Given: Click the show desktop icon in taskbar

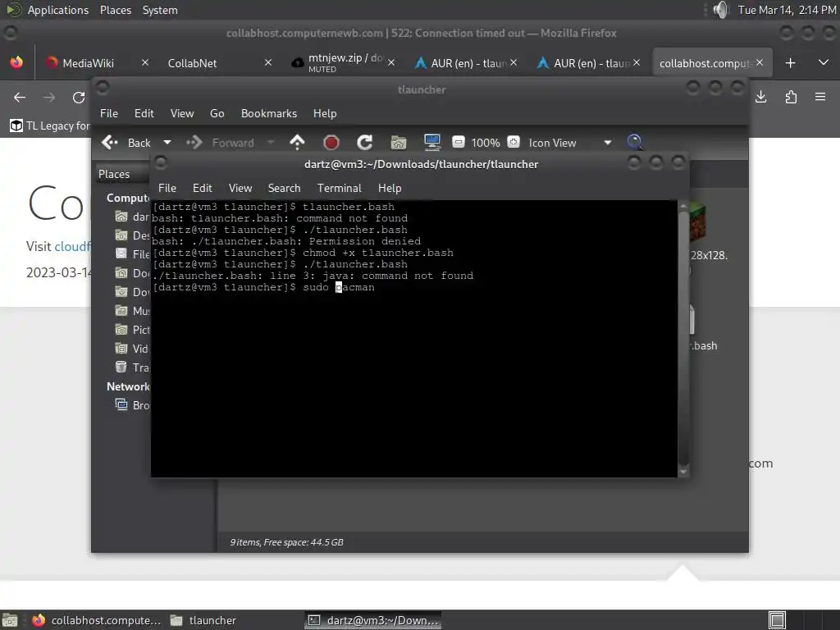Looking at the screenshot, I should (9, 620).
